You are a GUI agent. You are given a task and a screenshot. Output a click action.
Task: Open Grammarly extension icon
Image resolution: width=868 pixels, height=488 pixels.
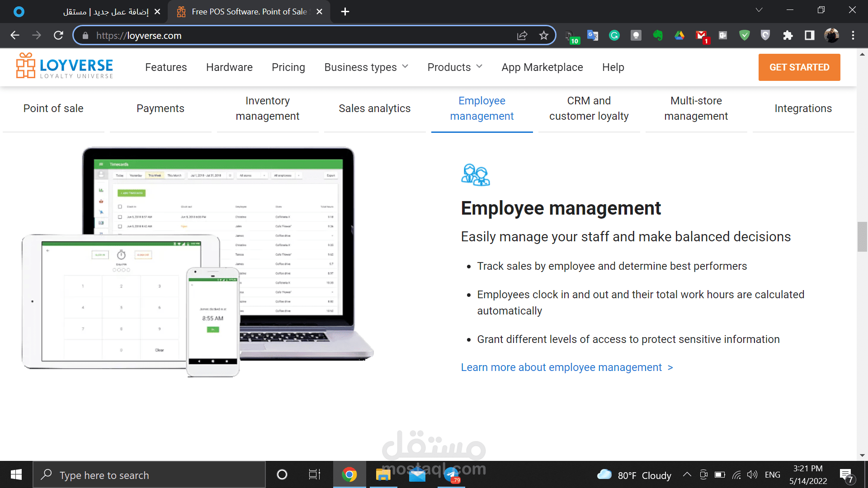[614, 35]
